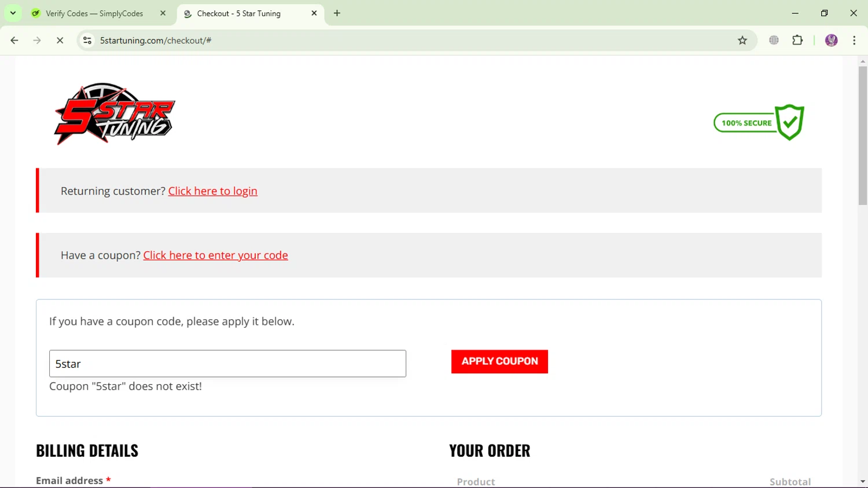
Task: View site information icon in address bar
Action: click(87, 41)
